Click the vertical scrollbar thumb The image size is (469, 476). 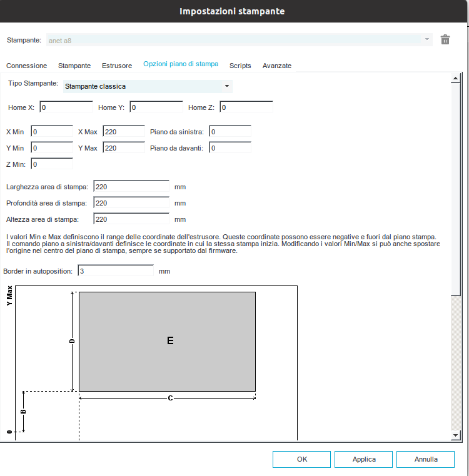click(455, 189)
